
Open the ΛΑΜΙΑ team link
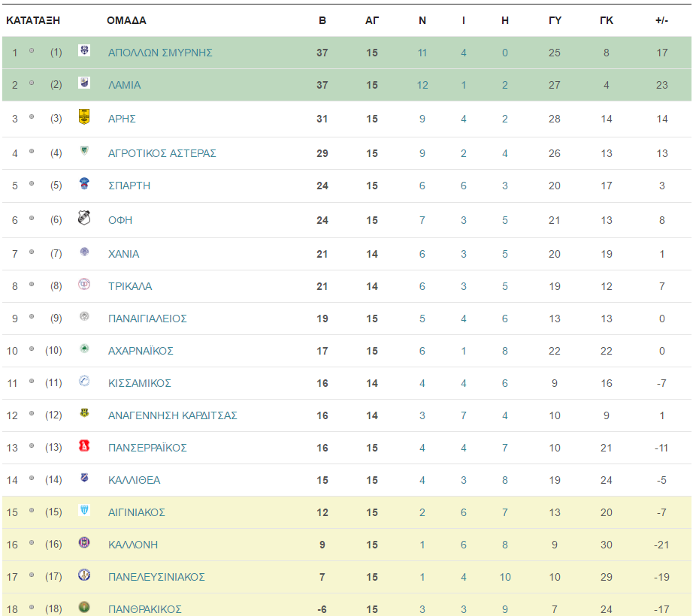tap(125, 85)
